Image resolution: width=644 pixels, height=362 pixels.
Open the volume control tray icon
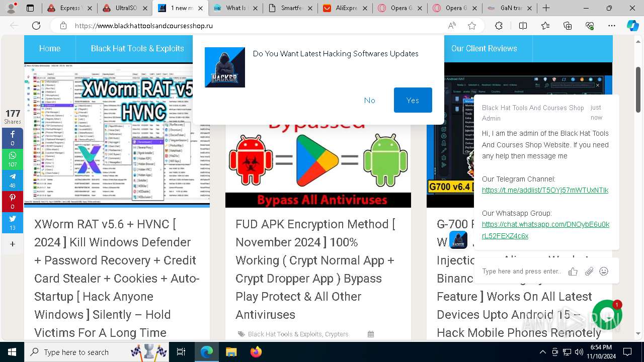pos(579,352)
